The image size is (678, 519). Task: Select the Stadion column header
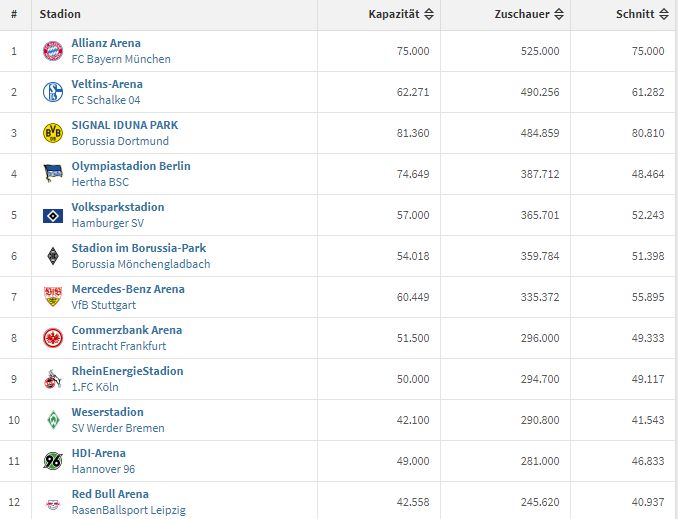[60, 14]
